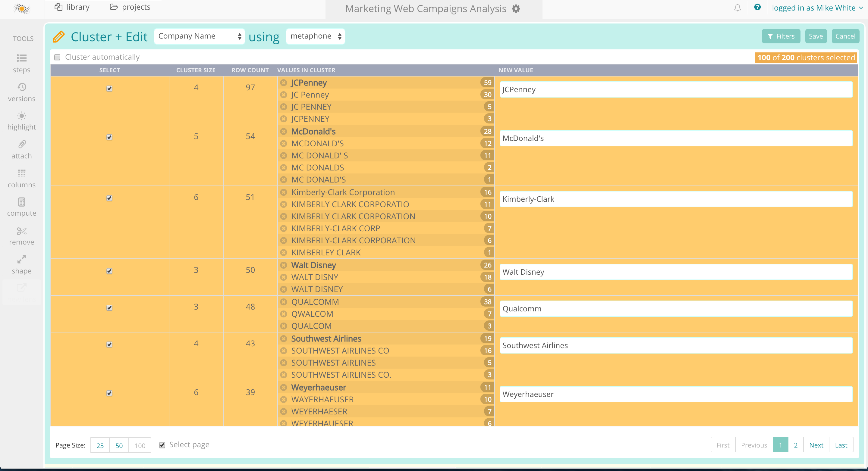Uncheck the JCPenney cluster checkbox

point(109,89)
